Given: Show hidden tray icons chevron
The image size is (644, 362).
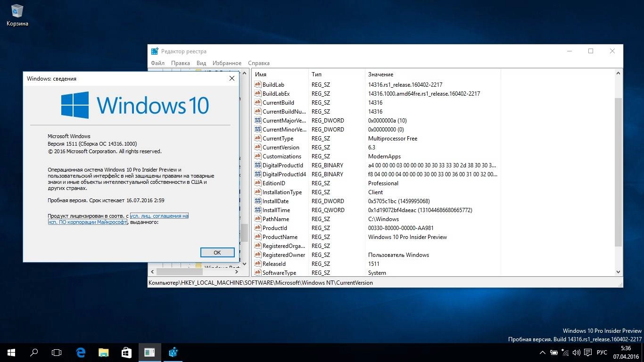Looking at the screenshot, I should tap(543, 353).
